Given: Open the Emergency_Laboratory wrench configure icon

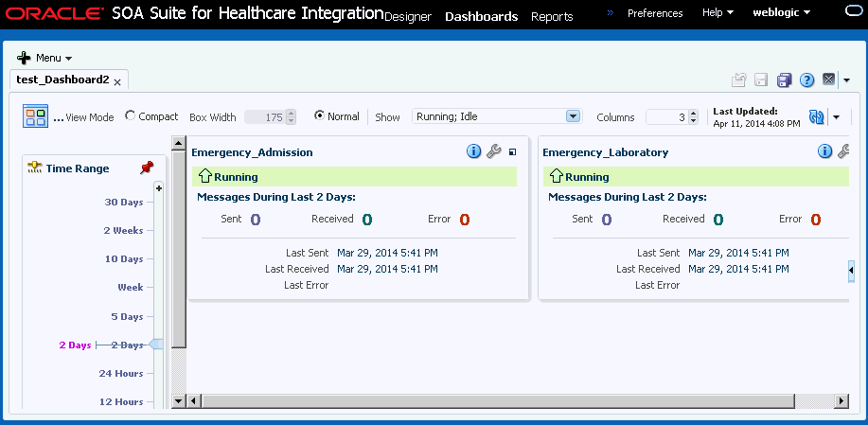Looking at the screenshot, I should tap(843, 151).
